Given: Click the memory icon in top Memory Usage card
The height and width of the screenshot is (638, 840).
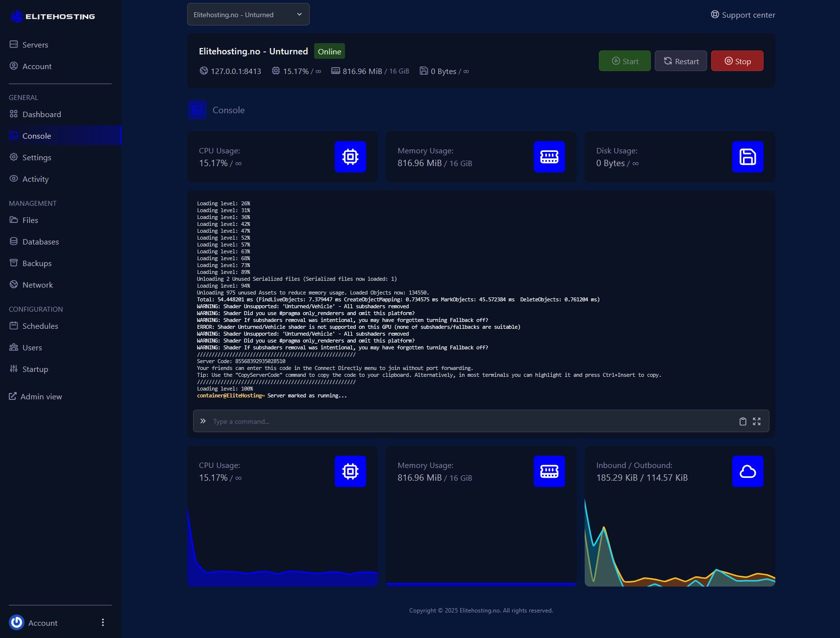Looking at the screenshot, I should pos(549,157).
